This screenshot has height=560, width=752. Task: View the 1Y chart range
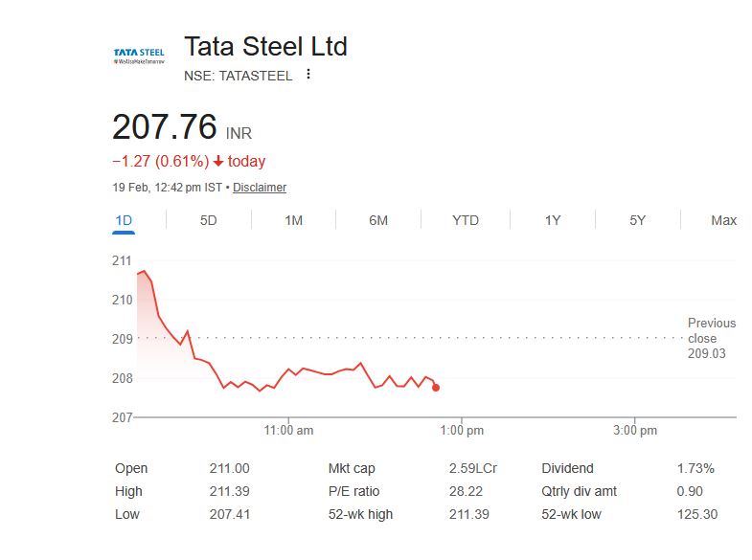pyautogui.click(x=553, y=220)
